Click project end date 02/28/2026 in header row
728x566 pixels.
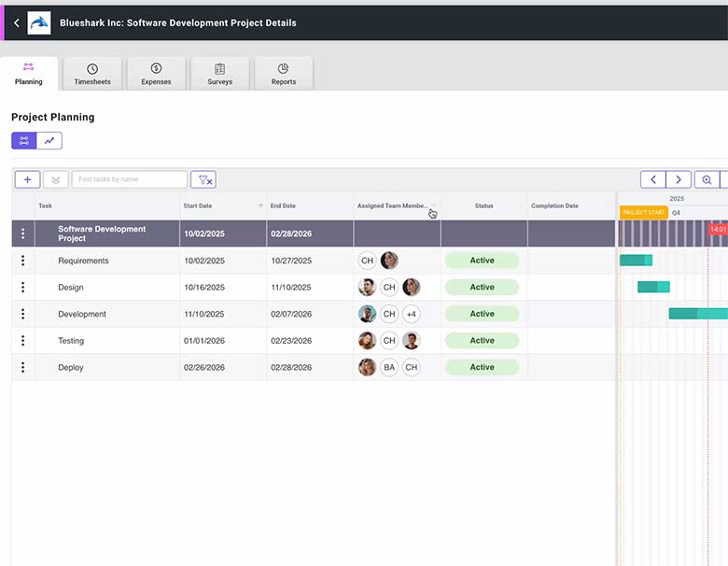[291, 233]
